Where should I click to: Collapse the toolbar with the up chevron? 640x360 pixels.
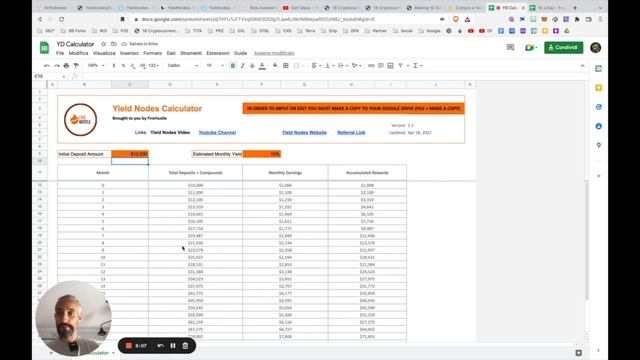point(582,66)
